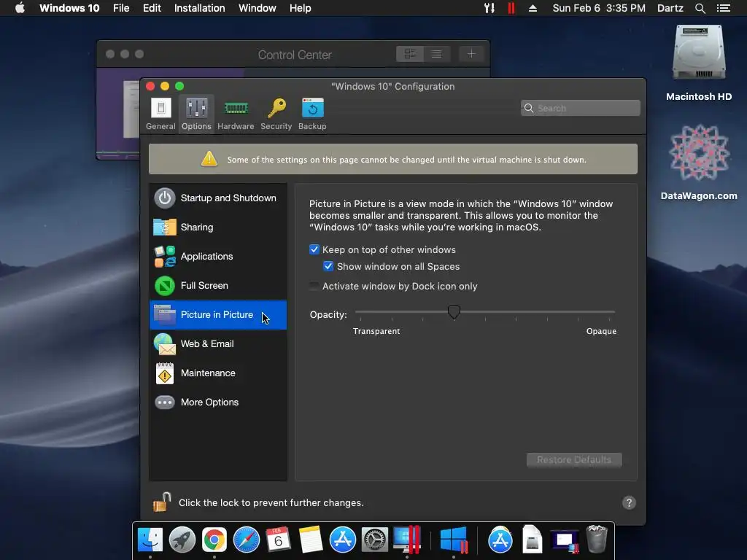
Task: Open Web & Email settings
Action: point(218,344)
